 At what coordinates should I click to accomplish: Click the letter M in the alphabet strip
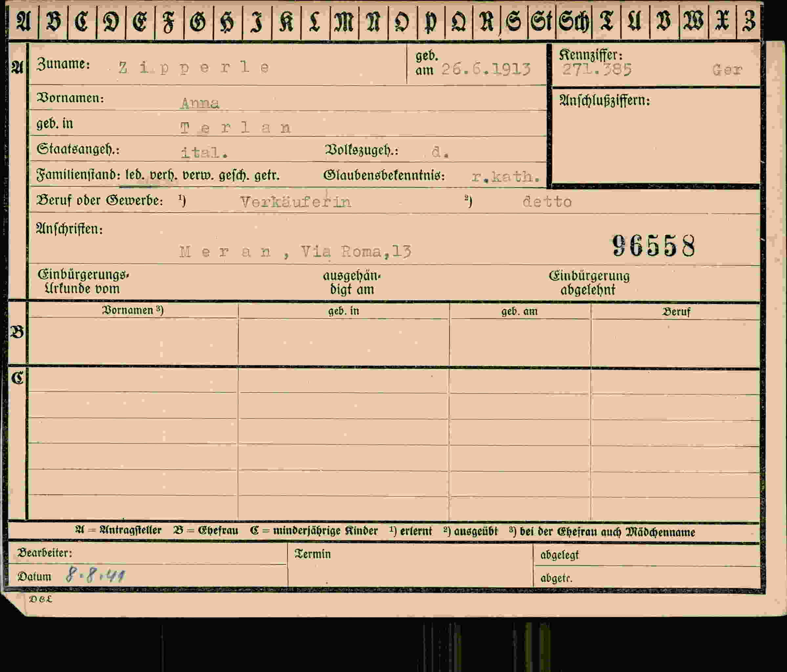[344, 21]
